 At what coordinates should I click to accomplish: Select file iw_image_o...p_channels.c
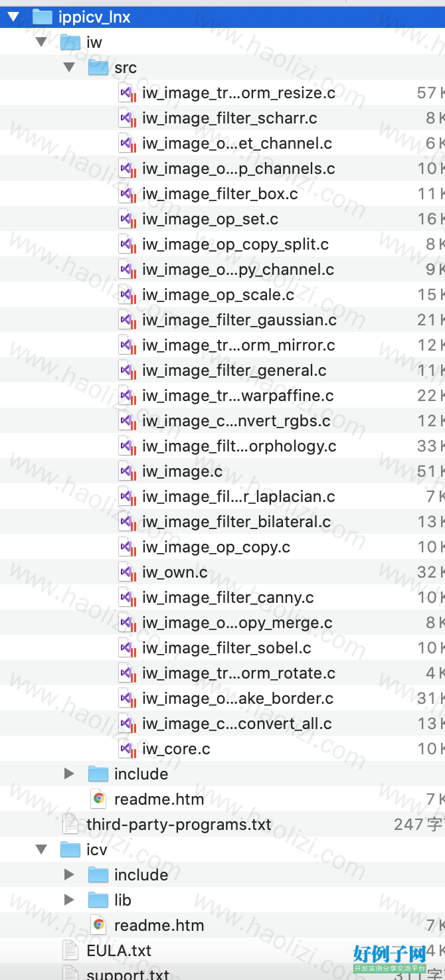click(238, 169)
